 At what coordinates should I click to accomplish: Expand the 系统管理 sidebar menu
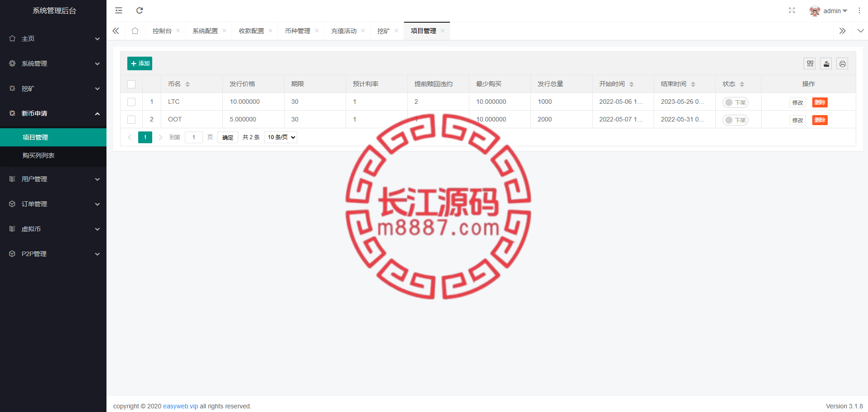[53, 63]
